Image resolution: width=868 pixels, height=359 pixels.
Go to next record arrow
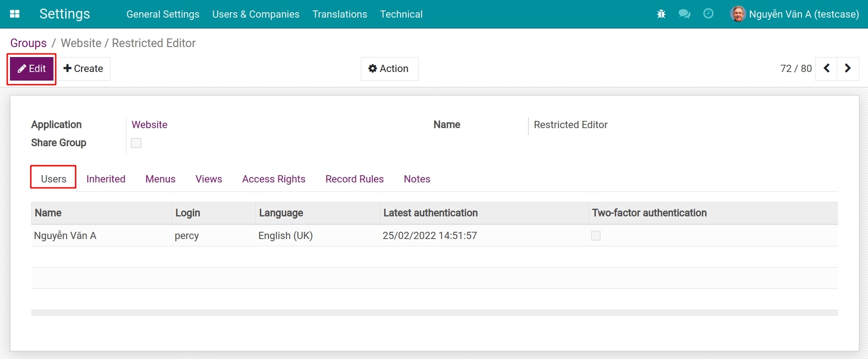click(x=848, y=68)
